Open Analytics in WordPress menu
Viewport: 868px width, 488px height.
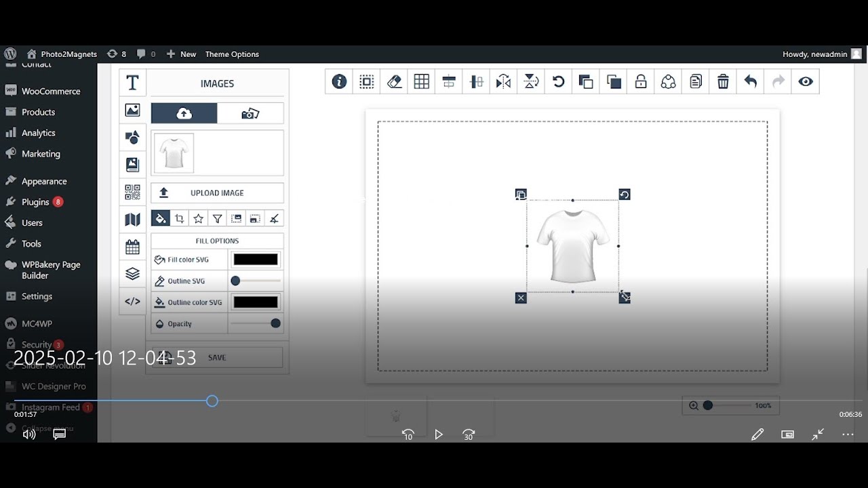click(x=38, y=133)
